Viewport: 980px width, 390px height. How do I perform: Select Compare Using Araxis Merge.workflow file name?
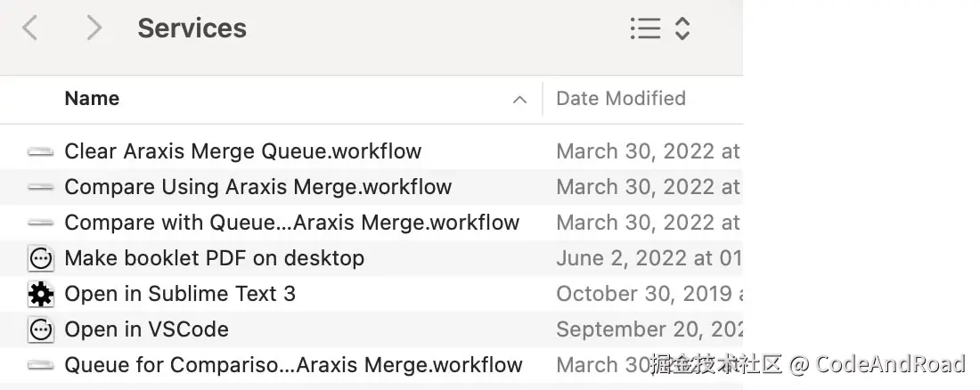(x=257, y=187)
